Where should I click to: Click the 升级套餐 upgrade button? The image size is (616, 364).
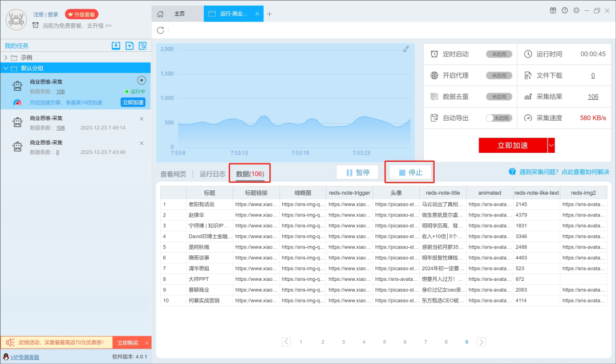click(x=82, y=14)
